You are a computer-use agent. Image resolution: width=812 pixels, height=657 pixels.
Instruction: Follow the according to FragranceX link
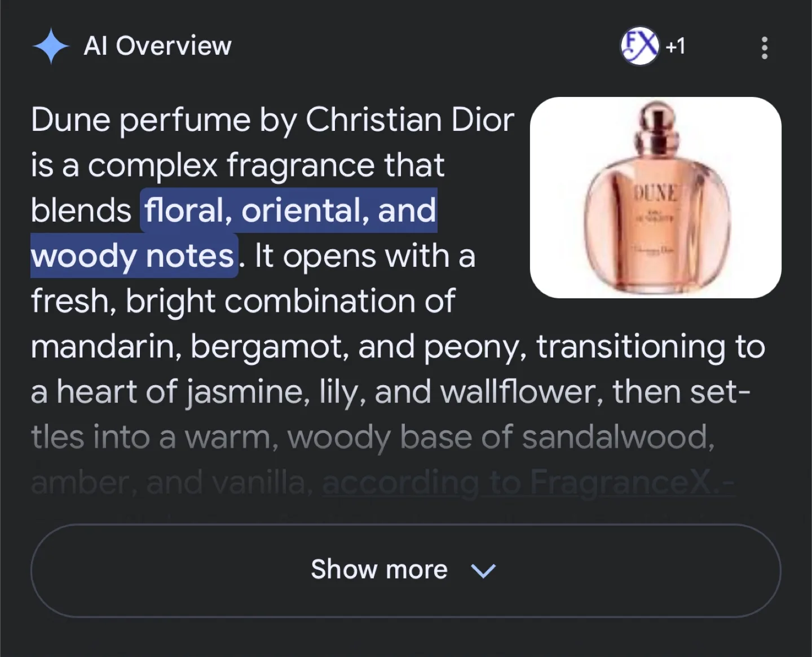click(x=529, y=483)
